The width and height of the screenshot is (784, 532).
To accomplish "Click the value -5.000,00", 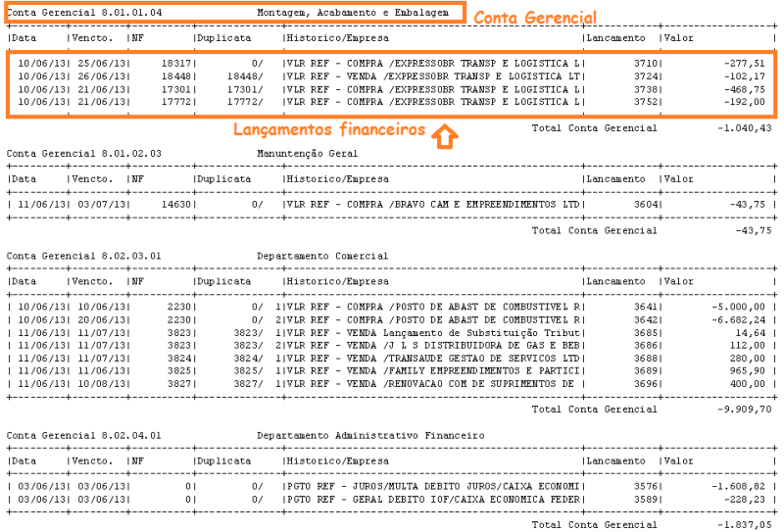I will pyautogui.click(x=739, y=307).
